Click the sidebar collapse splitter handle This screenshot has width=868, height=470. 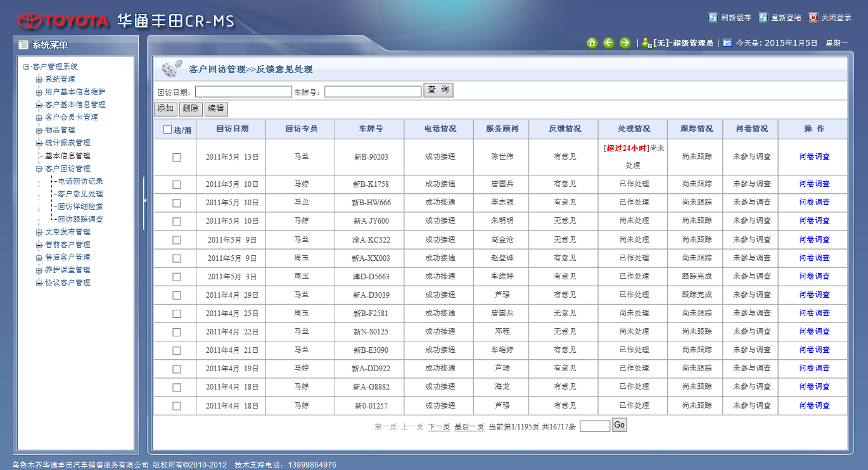[144, 200]
